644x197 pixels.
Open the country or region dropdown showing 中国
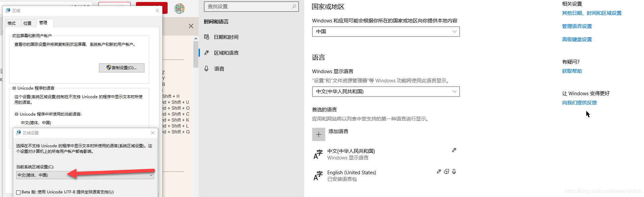click(386, 32)
